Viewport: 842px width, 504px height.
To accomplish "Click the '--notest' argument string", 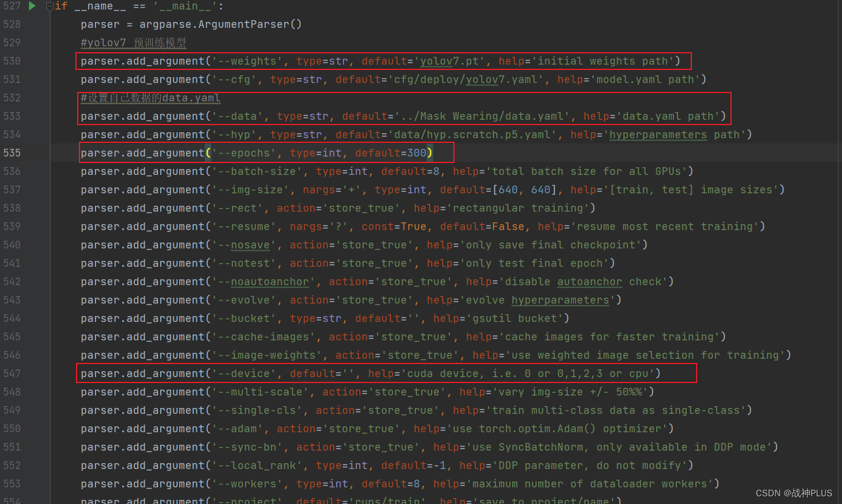I will click(244, 263).
